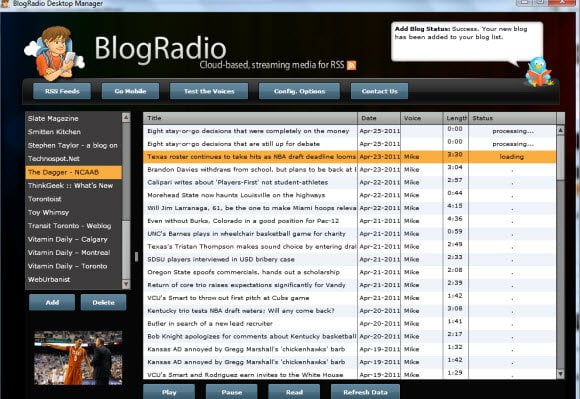Click the Contact Us button
Viewport: 580px width, 399px height.
(380, 91)
